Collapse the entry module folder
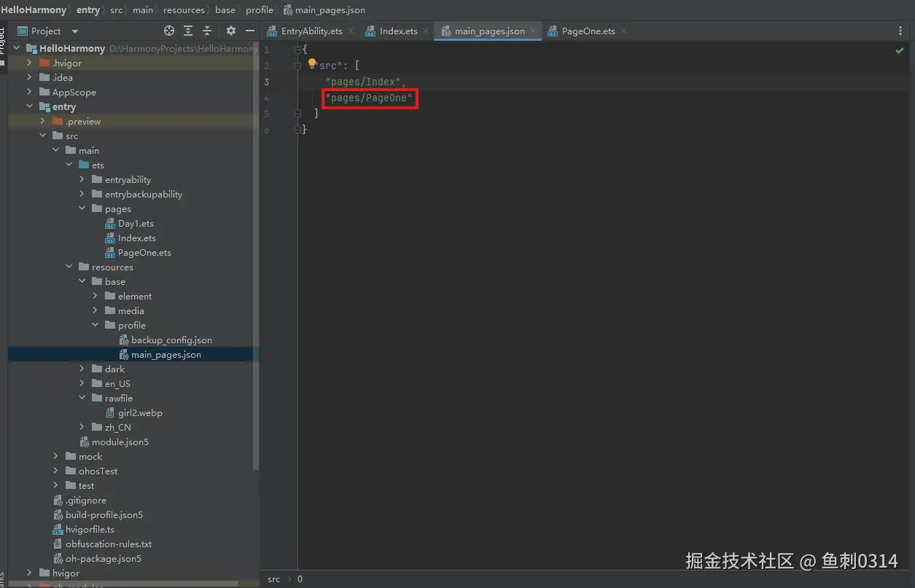The image size is (915, 588). tap(29, 107)
